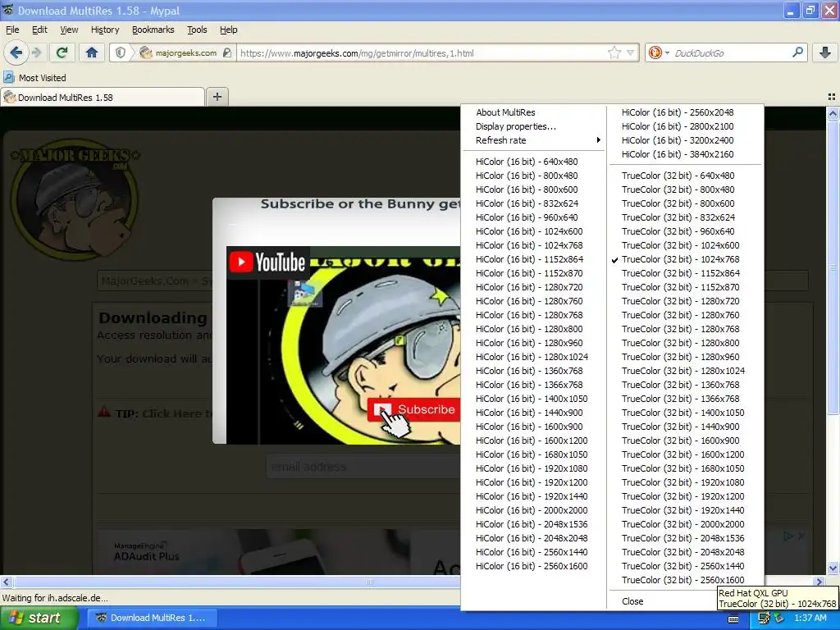
Task: Open the Edit menu
Action: point(39,30)
